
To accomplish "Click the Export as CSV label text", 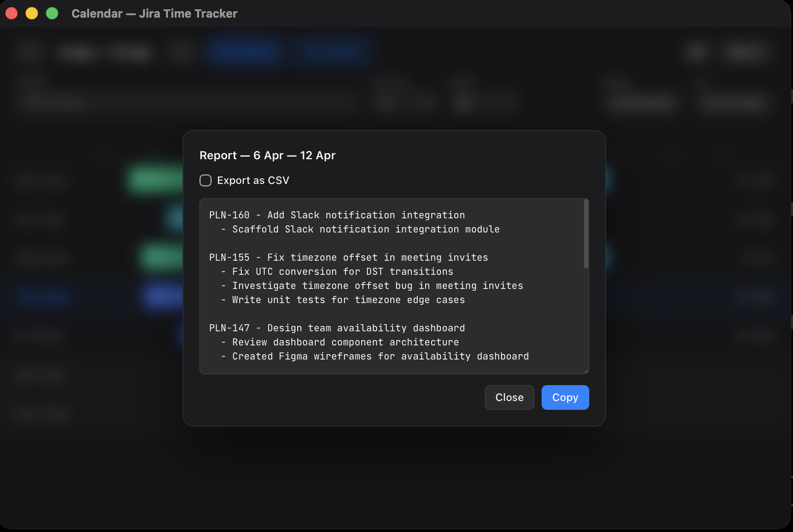I will click(x=253, y=180).
